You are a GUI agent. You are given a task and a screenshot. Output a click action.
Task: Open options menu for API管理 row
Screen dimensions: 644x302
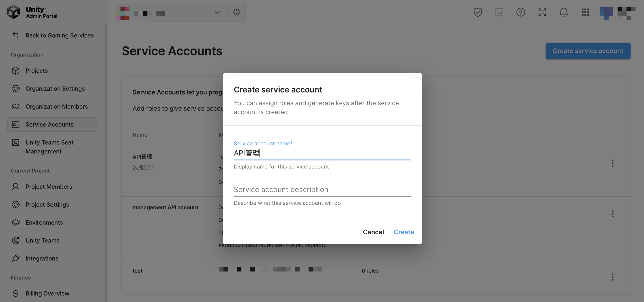tap(612, 163)
